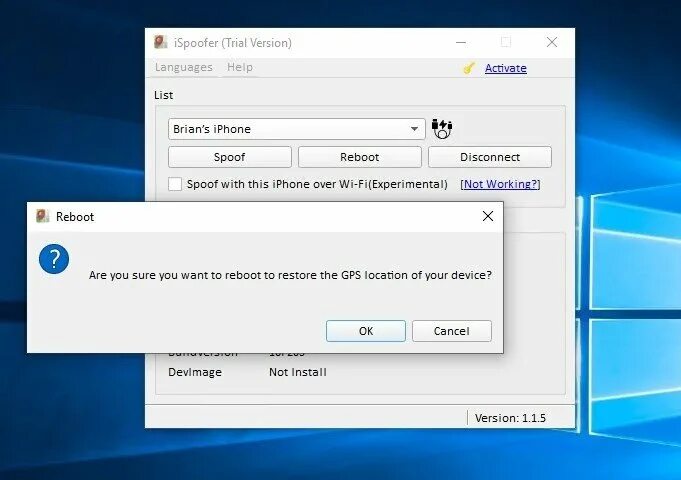
Task: Disconnect the device in iSpoofer
Action: pyautogui.click(x=490, y=157)
